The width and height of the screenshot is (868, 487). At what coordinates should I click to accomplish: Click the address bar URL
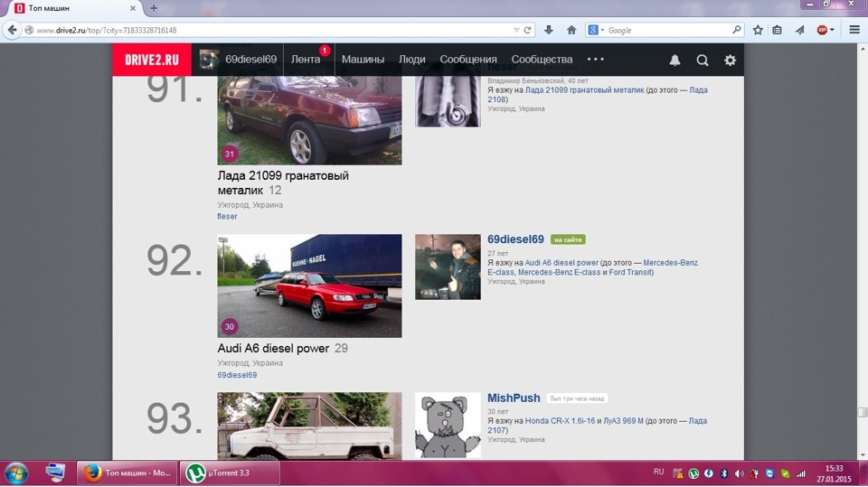click(107, 31)
